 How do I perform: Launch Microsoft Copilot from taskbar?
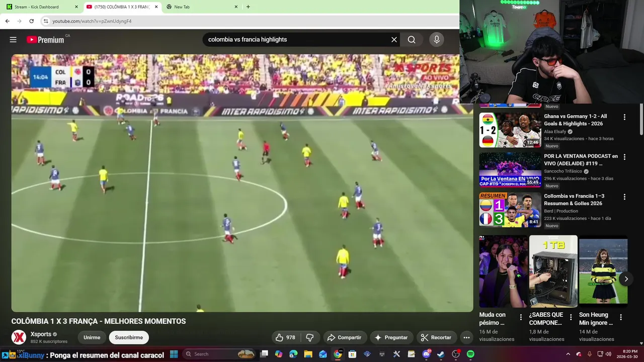point(279,354)
